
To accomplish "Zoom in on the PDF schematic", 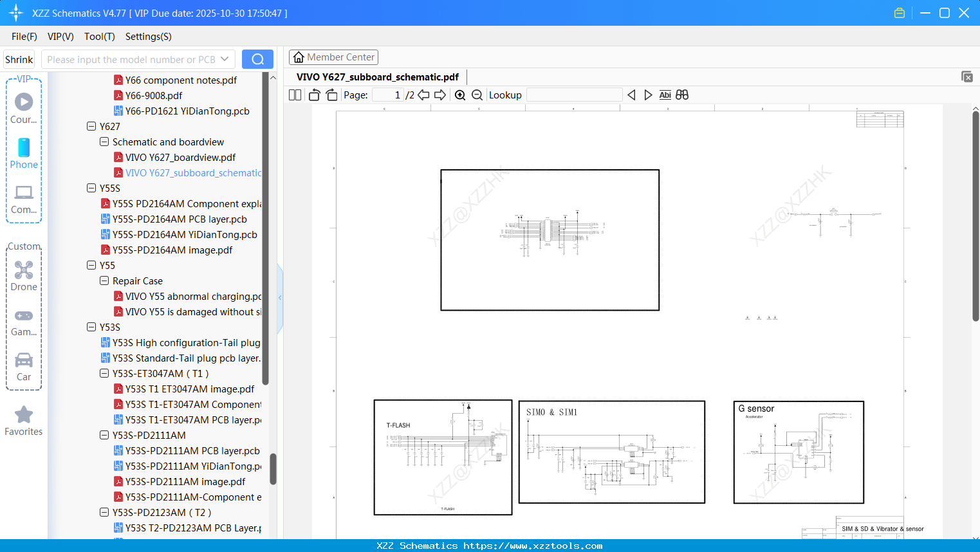I will (459, 95).
